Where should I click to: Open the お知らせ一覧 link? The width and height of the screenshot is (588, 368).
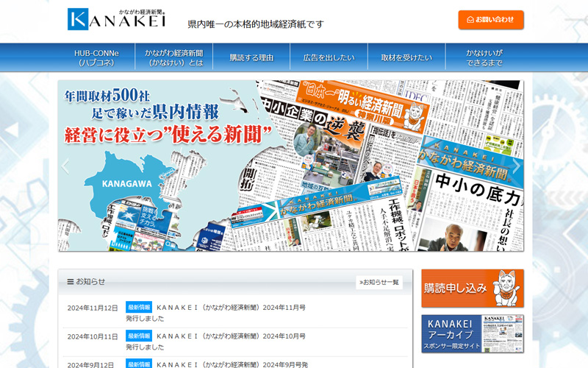[x=379, y=283]
